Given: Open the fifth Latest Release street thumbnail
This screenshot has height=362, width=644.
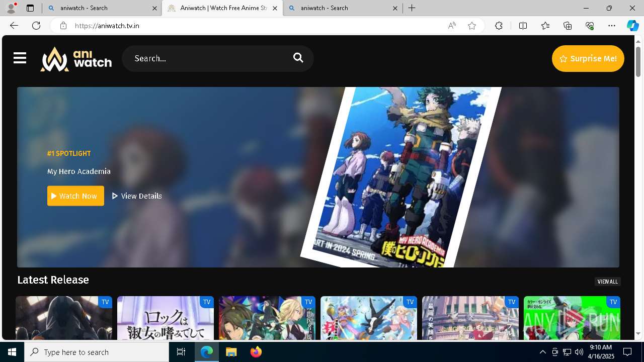Looking at the screenshot, I should 470,318.
